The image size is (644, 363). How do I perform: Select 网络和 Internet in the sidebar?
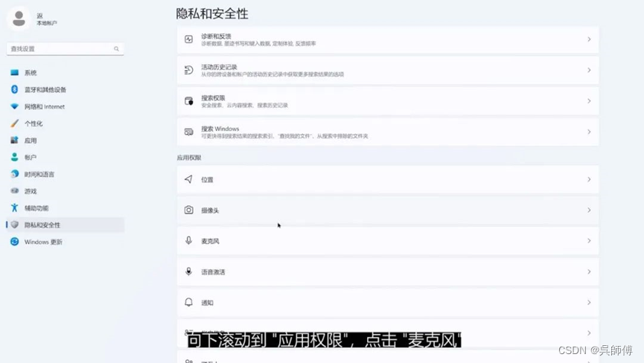pos(66,106)
